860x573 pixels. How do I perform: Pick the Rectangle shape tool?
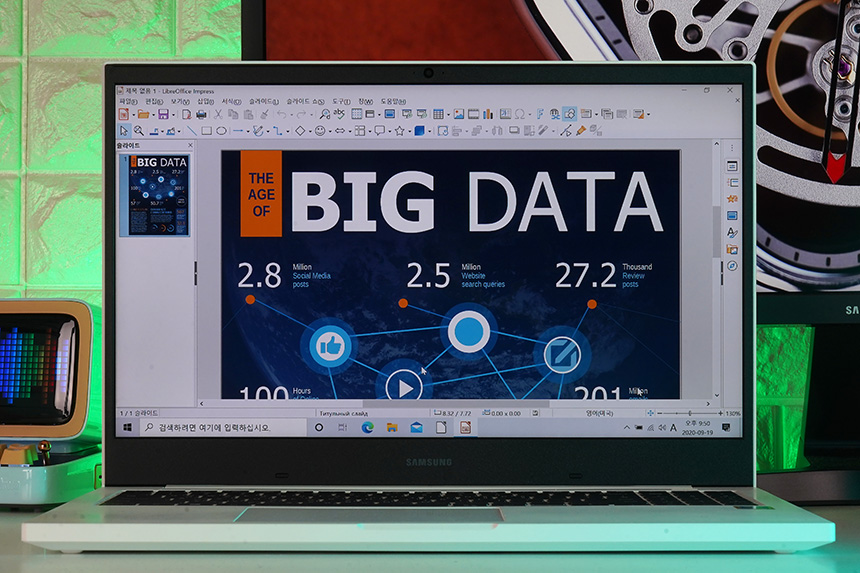click(x=206, y=131)
